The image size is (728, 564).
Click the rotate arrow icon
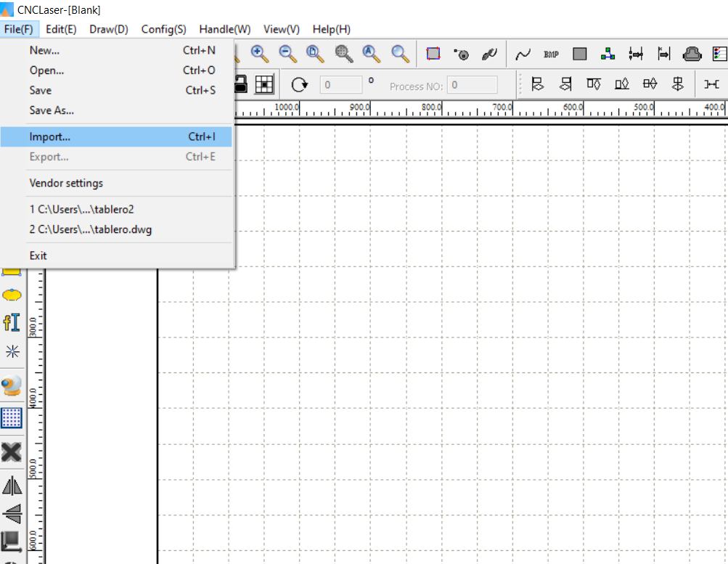coord(299,85)
